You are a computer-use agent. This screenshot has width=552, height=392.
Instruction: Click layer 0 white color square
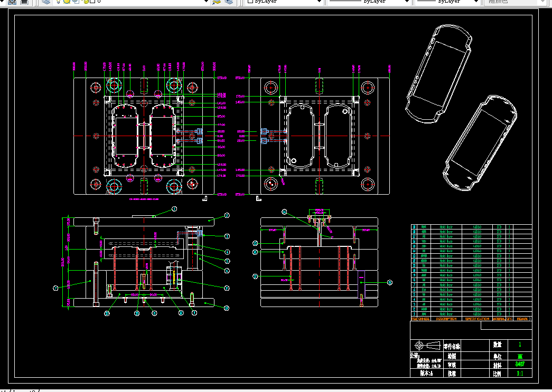click(x=93, y=2)
